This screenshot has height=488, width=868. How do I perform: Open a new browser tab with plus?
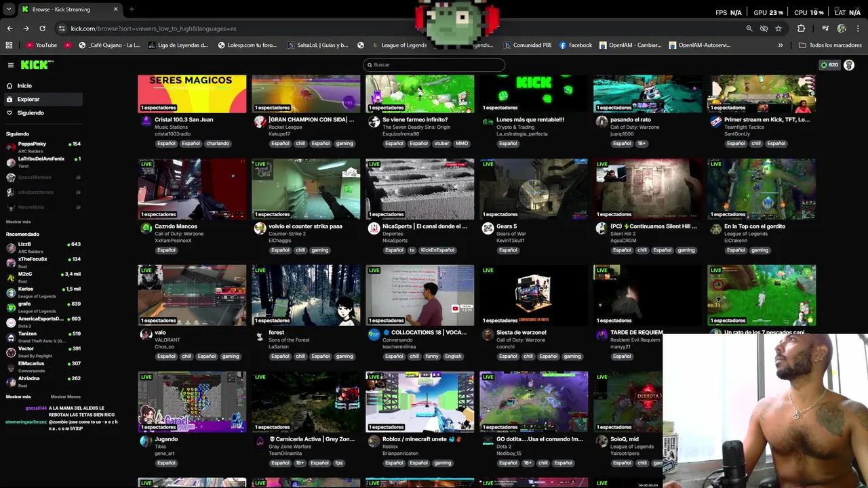point(132,9)
